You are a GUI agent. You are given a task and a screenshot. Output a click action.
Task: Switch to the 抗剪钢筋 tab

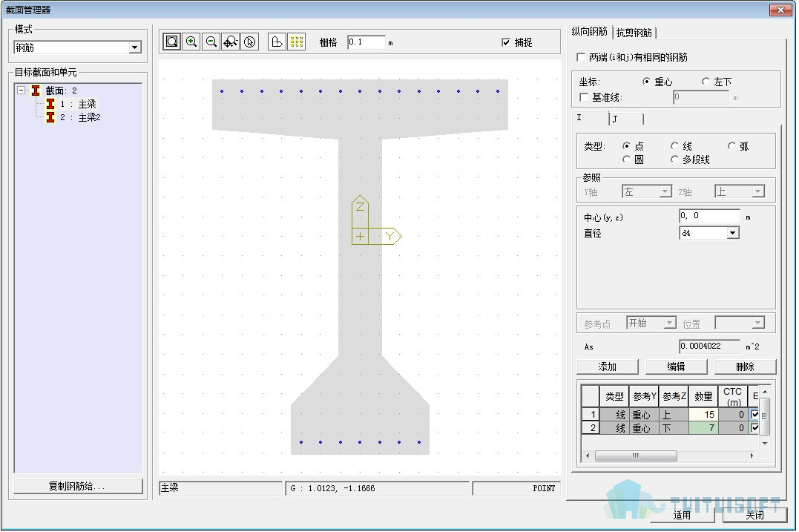click(634, 33)
